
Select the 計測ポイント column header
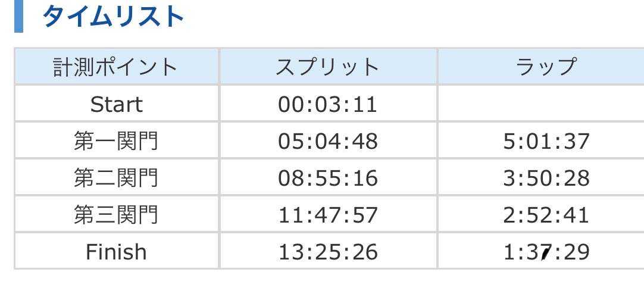tap(116, 67)
